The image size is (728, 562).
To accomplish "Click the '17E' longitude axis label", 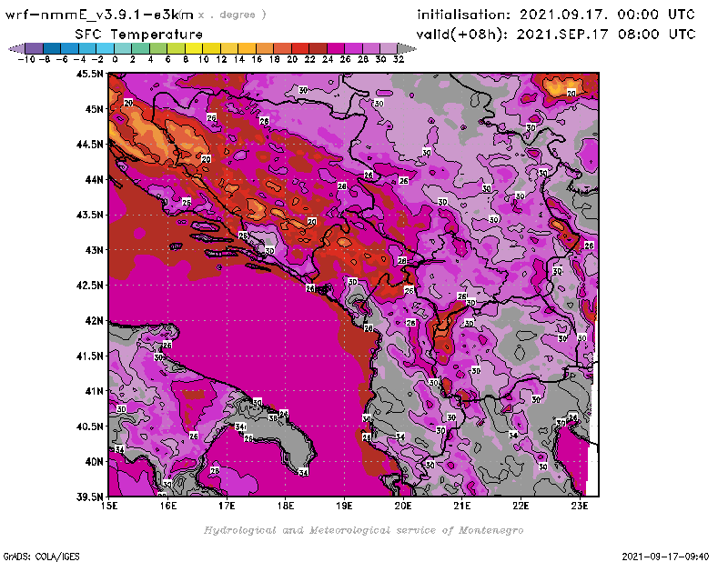I will point(227,506).
